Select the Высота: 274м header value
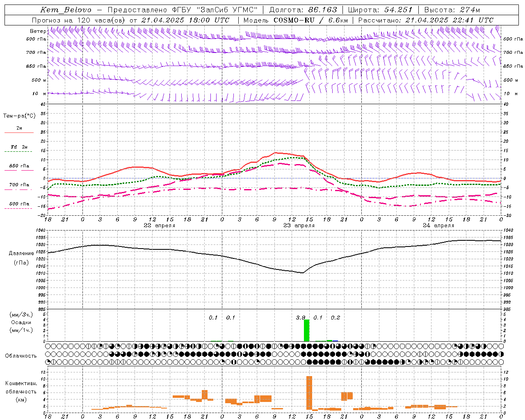This screenshot has height=420, width=525. (452, 10)
